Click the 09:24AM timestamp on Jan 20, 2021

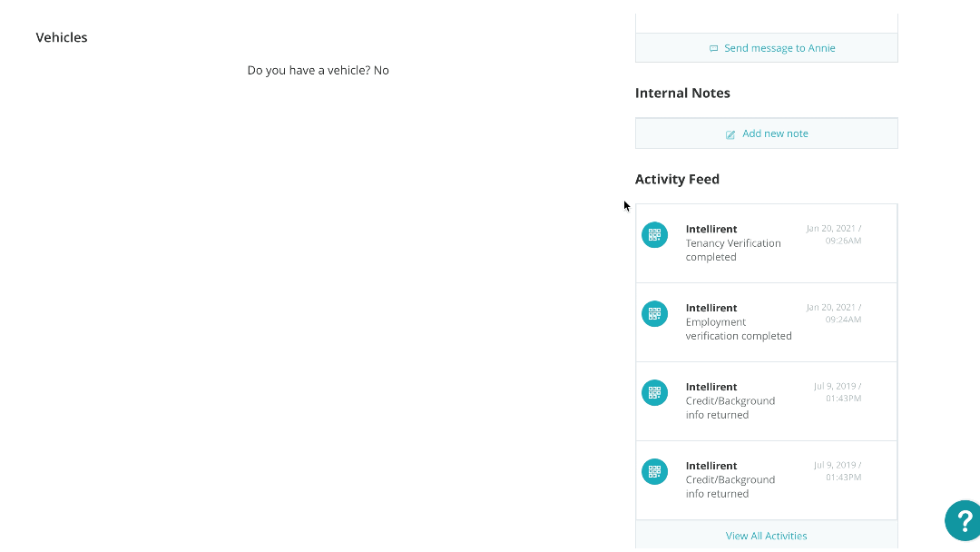pos(843,320)
